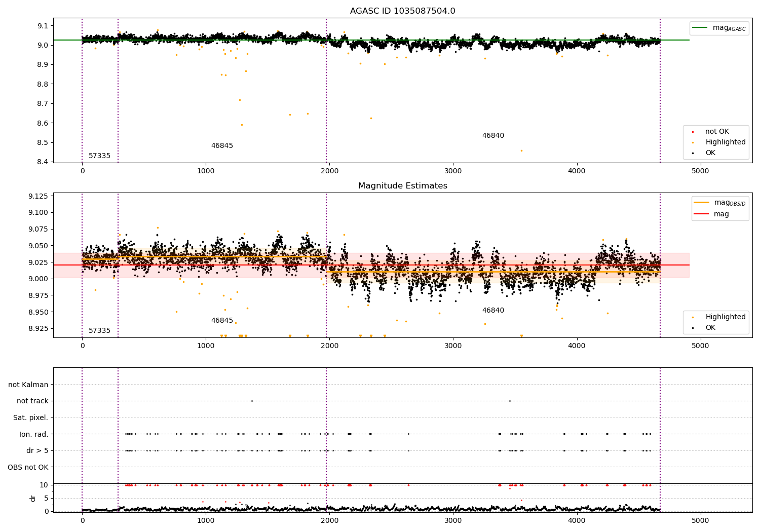The image size is (760, 532).
Task: Click the rotated 'dr' axis label
Action: tap(32, 498)
